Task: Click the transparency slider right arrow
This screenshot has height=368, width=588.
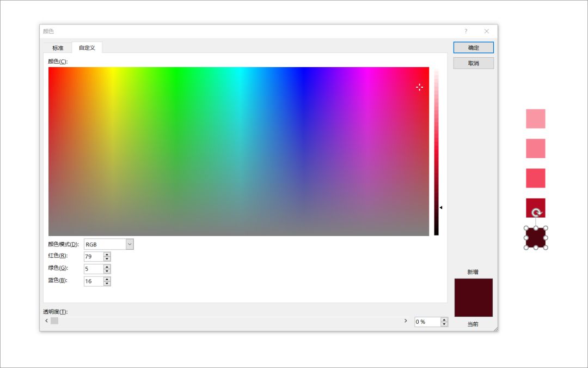Action: pos(406,321)
